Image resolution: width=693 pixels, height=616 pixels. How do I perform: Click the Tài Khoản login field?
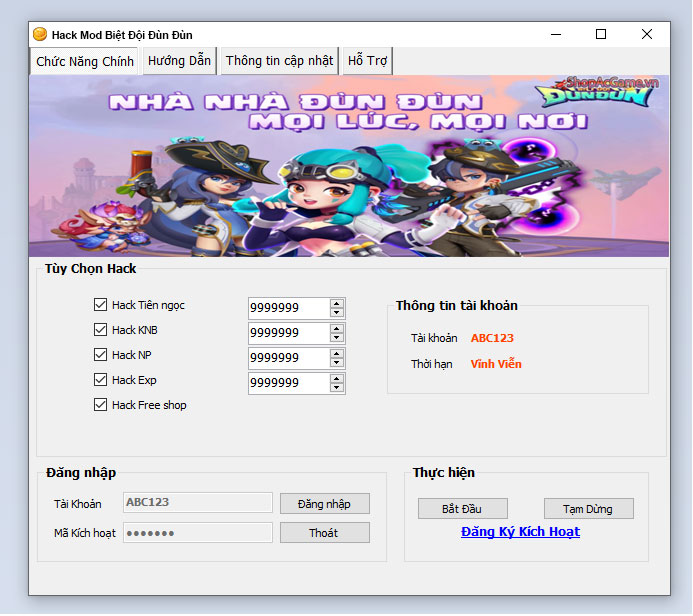[x=198, y=503]
